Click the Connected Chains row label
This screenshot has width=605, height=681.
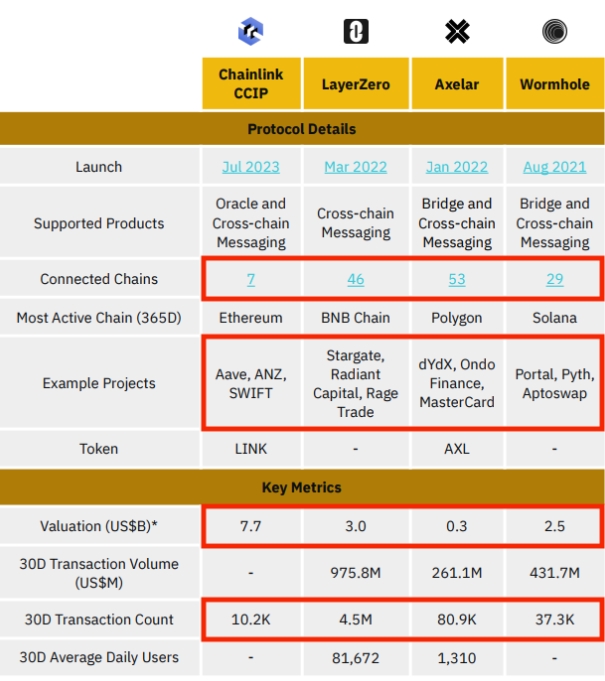point(99,279)
